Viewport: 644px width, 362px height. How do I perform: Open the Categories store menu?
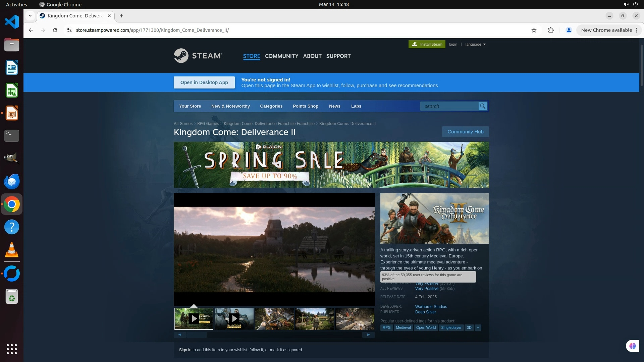271,106
